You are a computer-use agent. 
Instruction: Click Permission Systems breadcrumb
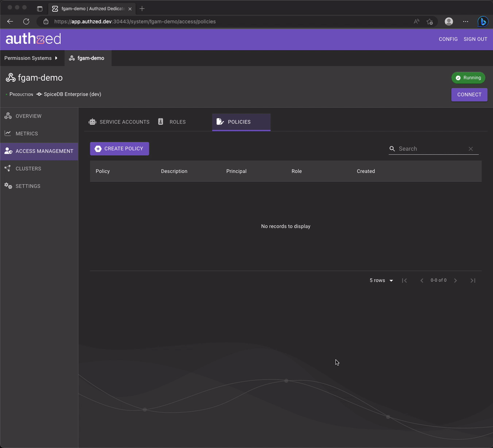click(28, 58)
